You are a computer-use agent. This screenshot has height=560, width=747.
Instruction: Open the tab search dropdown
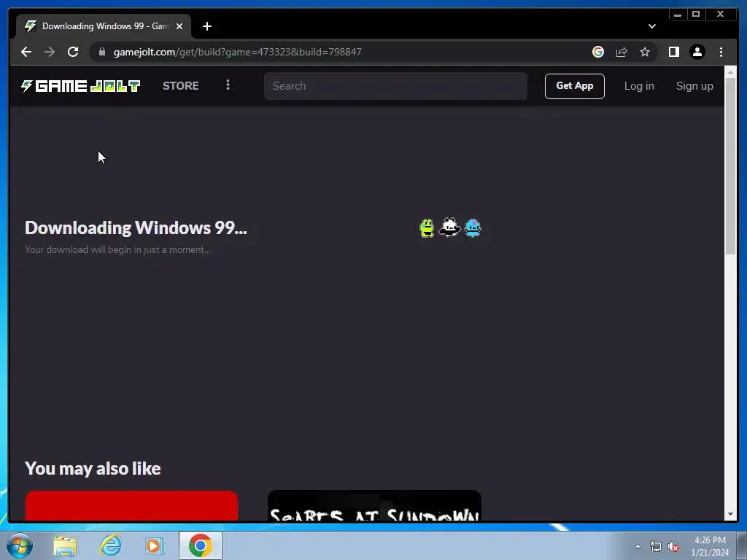651,26
